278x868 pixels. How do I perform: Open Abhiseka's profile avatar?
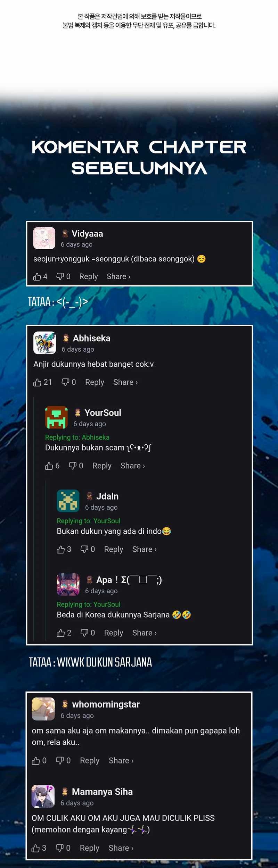click(x=44, y=343)
